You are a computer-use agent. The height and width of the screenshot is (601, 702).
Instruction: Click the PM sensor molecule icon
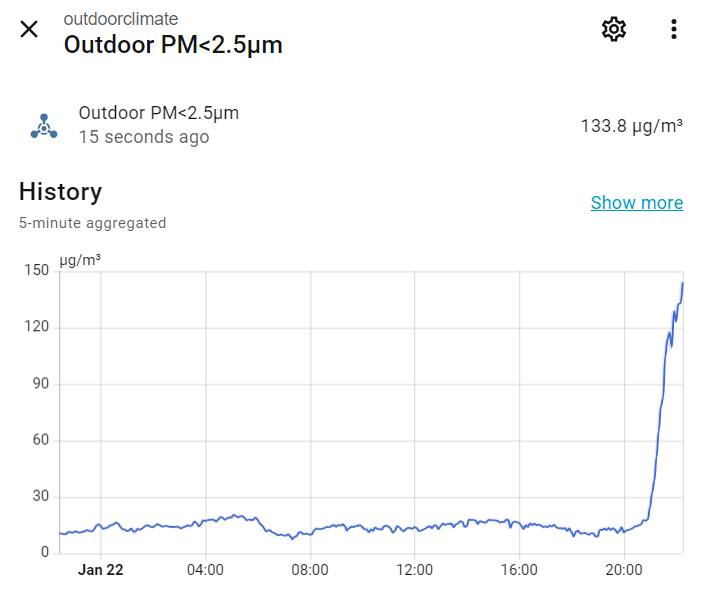click(x=44, y=126)
